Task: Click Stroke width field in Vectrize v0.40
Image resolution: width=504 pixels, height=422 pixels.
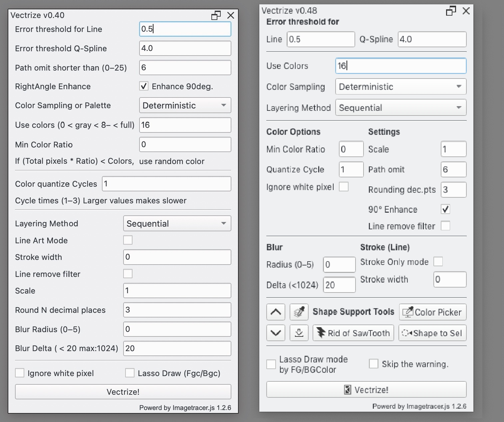Action: [x=177, y=257]
